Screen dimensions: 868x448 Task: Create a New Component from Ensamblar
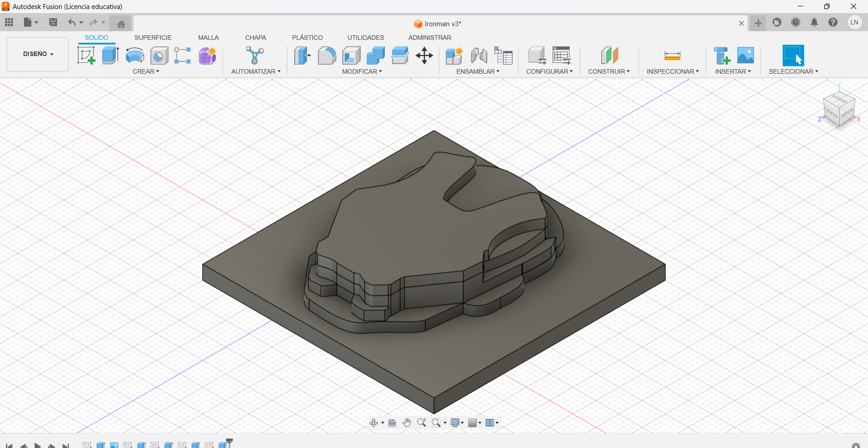pyautogui.click(x=454, y=56)
